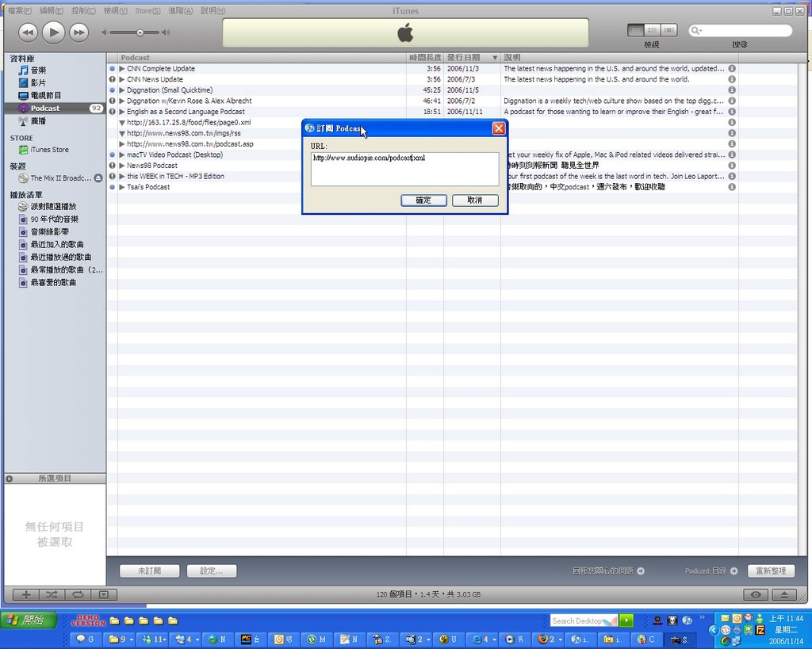
Task: Open the 編輯 Edit menu
Action: click(x=52, y=10)
